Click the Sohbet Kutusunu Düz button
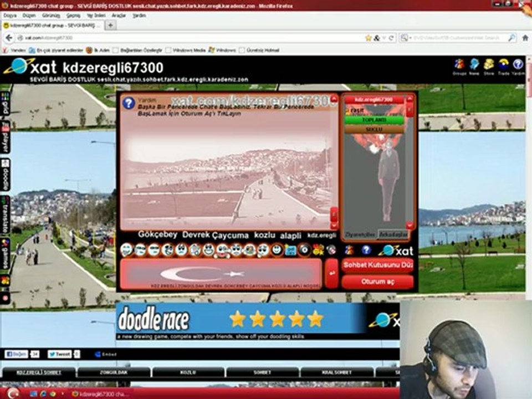The width and height of the screenshot is (532, 399). [x=377, y=265]
